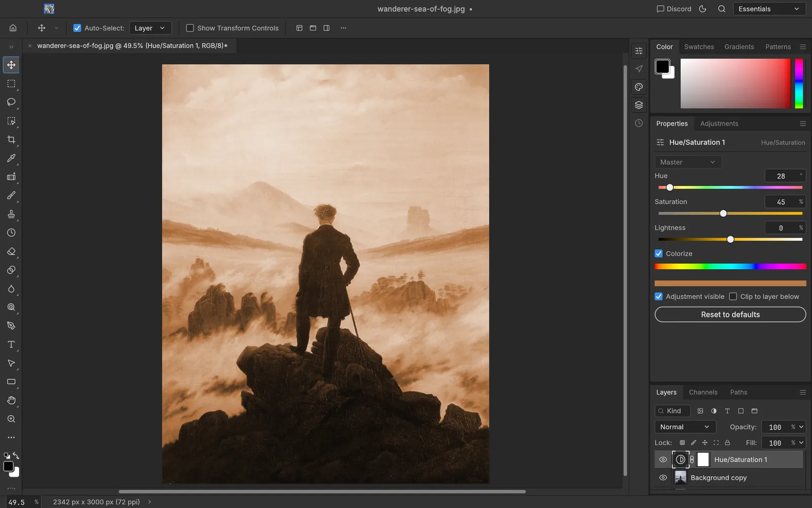Open the History panel clock icon
This screenshot has width=812, height=508.
639,123
